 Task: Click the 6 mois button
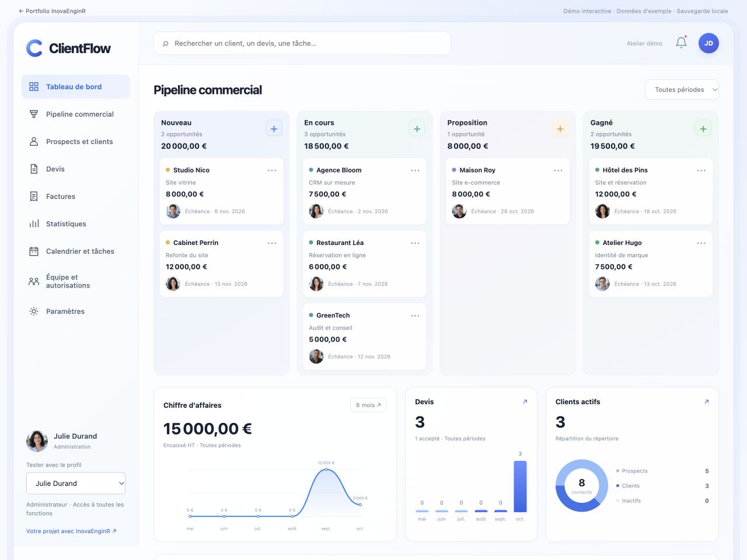pyautogui.click(x=368, y=405)
